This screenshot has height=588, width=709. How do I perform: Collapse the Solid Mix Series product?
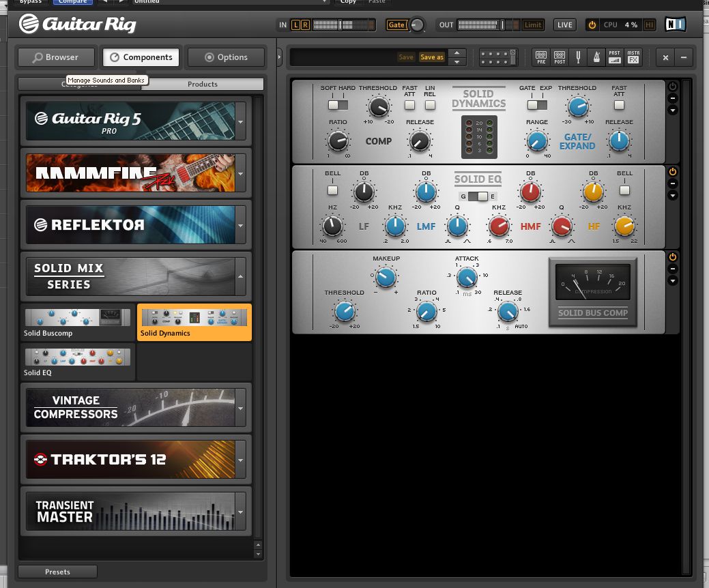(x=241, y=276)
